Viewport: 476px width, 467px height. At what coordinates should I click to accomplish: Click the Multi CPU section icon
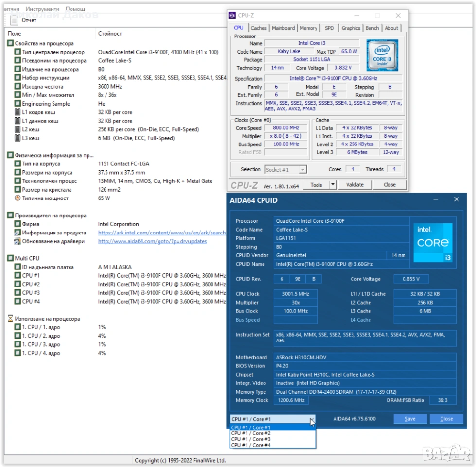click(10, 258)
